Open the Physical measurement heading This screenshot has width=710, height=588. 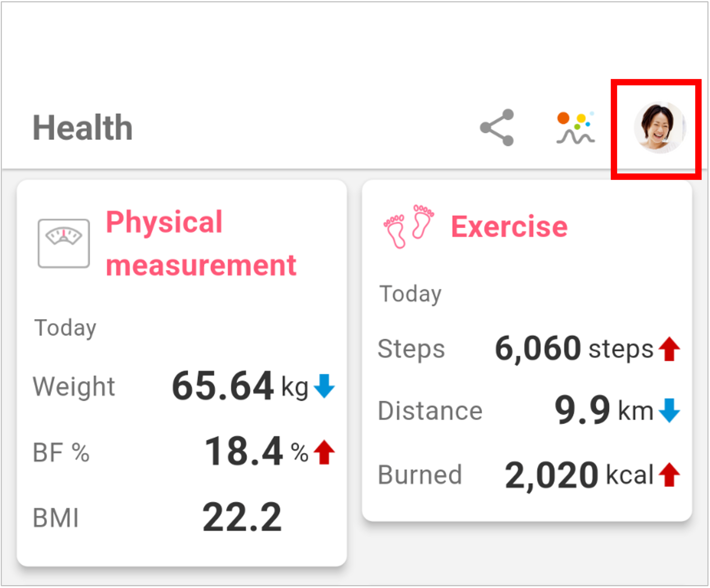click(x=201, y=243)
